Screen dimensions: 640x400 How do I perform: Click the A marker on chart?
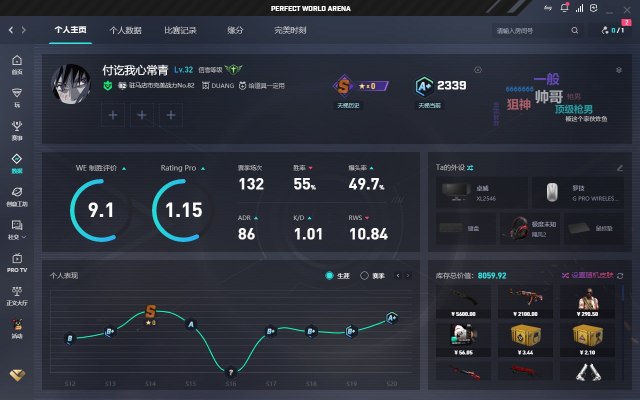point(191,324)
